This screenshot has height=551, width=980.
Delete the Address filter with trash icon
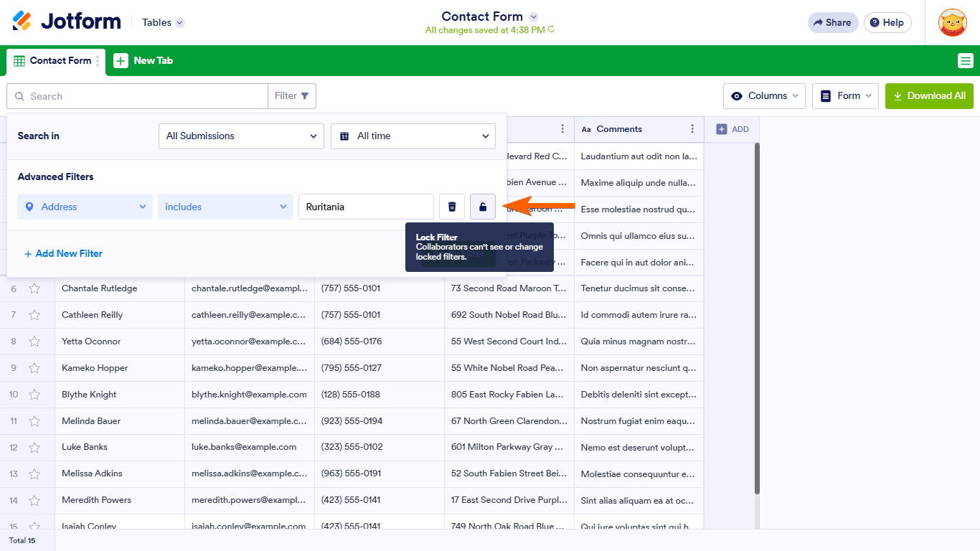(452, 207)
